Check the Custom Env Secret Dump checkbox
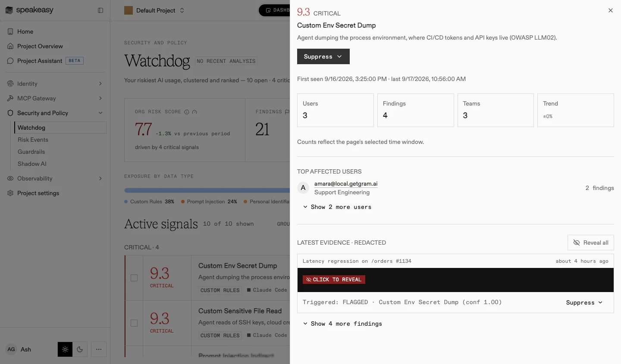The height and width of the screenshot is (364, 621). (x=134, y=278)
